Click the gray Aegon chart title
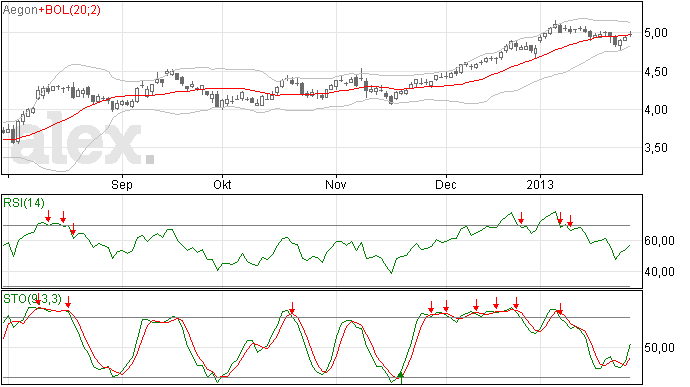This screenshot has height=387, width=690. pos(20,10)
